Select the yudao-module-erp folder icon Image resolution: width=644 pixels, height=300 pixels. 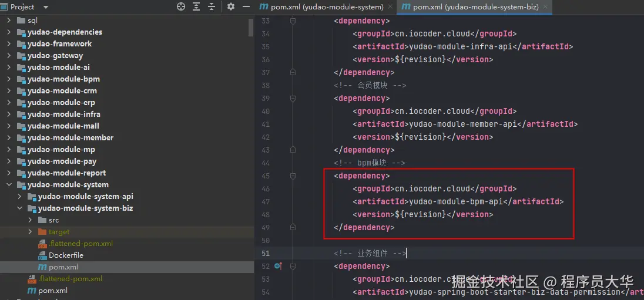point(21,103)
